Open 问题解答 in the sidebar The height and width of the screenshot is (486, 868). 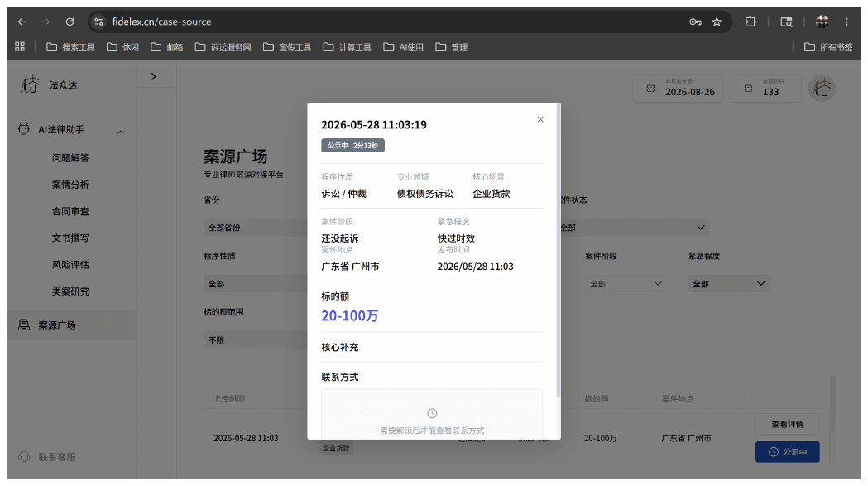(70, 158)
